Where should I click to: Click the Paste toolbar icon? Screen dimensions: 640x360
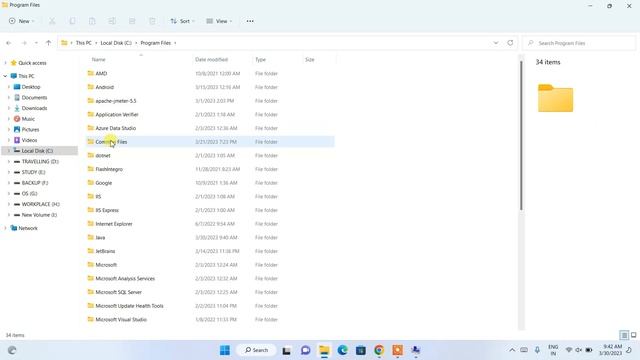pos(92,21)
